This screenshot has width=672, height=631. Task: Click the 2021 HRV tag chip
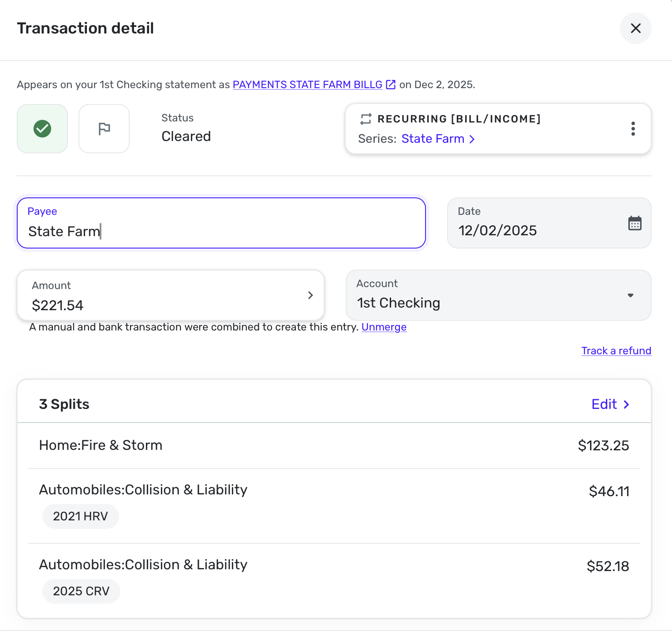80,516
